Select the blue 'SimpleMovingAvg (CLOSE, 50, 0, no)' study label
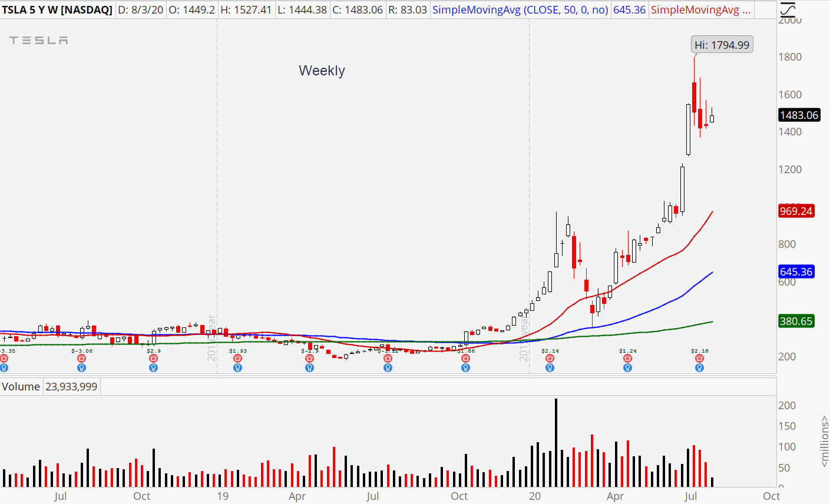The image size is (830, 504). pos(520,10)
